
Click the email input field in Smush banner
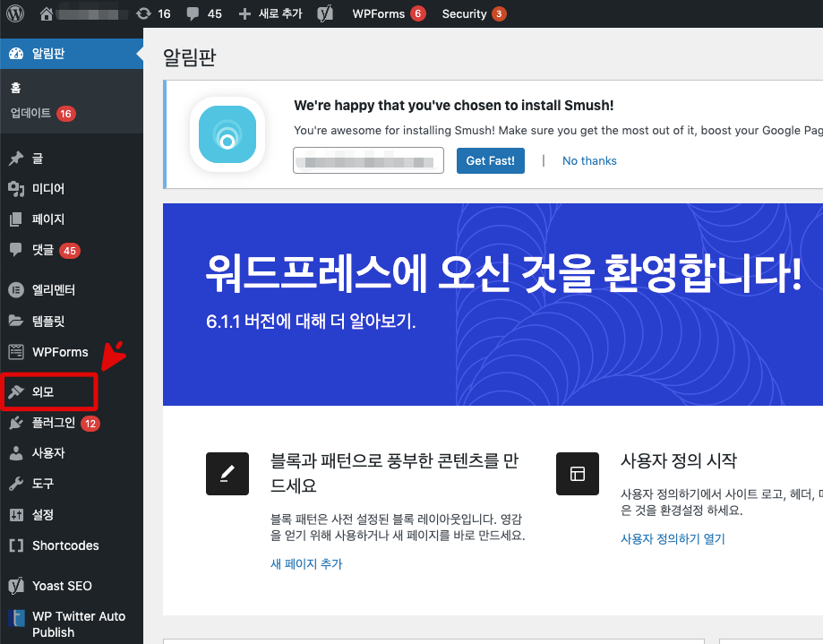tap(368, 159)
